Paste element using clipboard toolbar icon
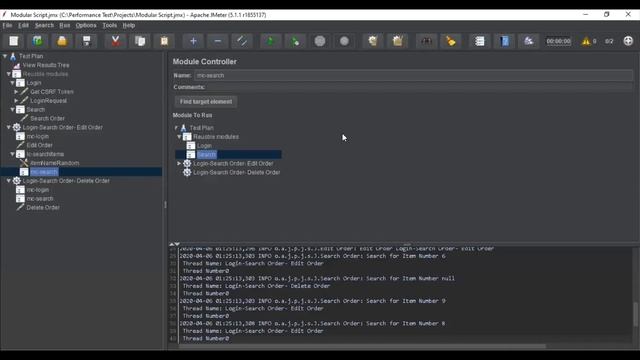 [164, 41]
